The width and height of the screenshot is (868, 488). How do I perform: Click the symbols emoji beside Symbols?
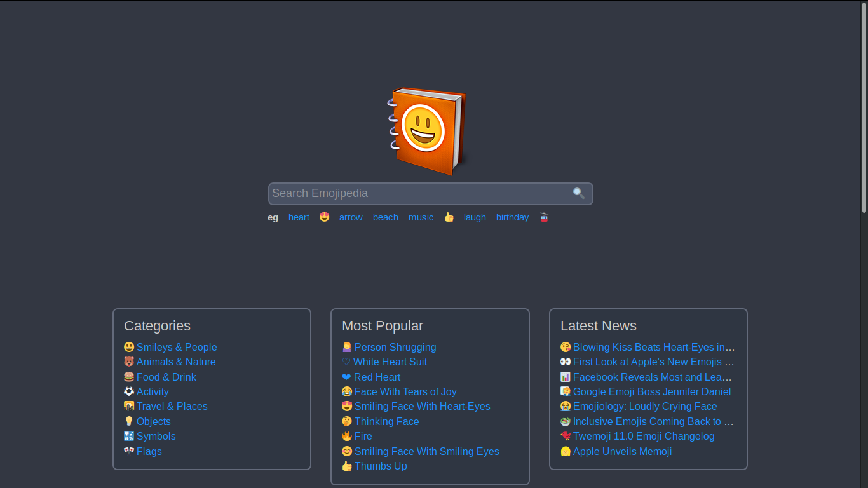click(x=129, y=436)
